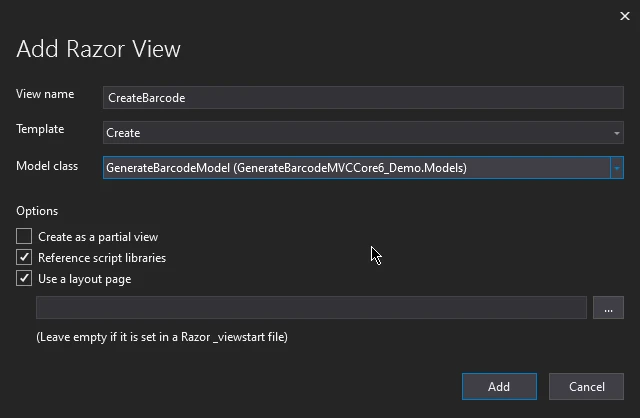The width and height of the screenshot is (640, 418).
Task: Click the View name label
Action: [45, 94]
